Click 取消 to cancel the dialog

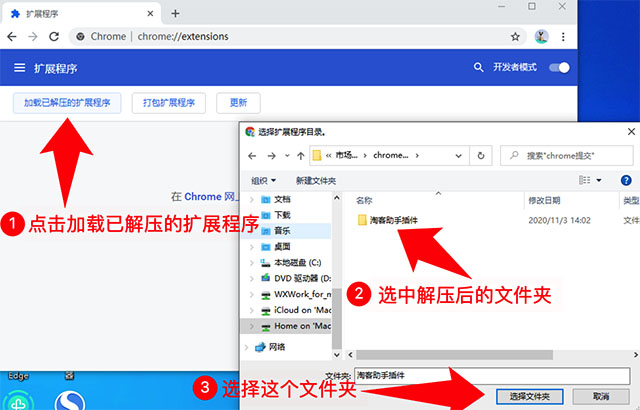click(x=601, y=396)
